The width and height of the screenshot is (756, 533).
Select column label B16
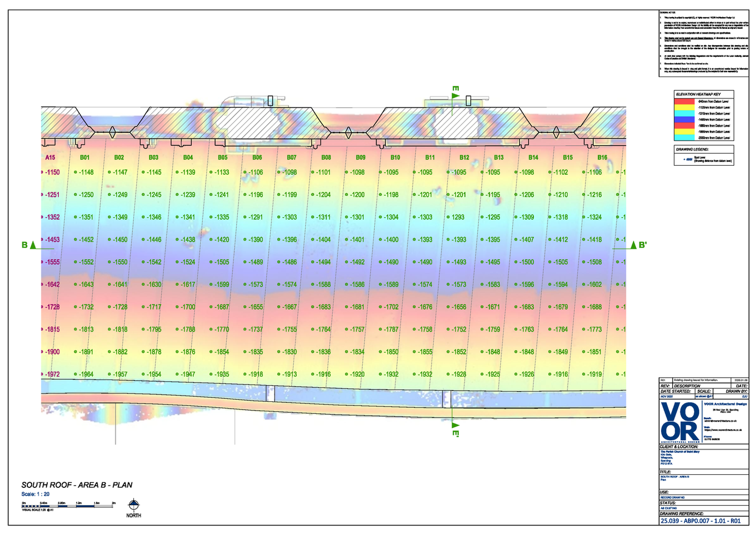[x=602, y=157]
